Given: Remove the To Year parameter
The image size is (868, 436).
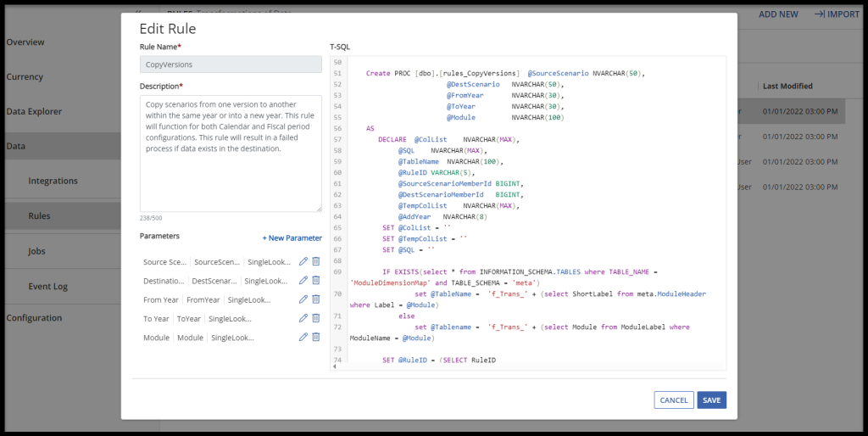Looking at the screenshot, I should click(316, 318).
